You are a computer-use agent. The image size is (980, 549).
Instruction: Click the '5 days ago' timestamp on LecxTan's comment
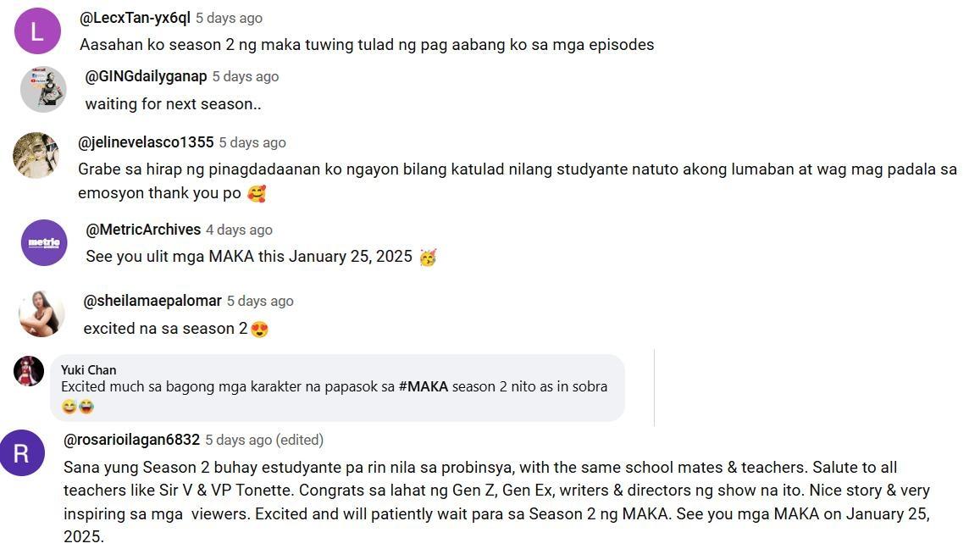coord(229,18)
